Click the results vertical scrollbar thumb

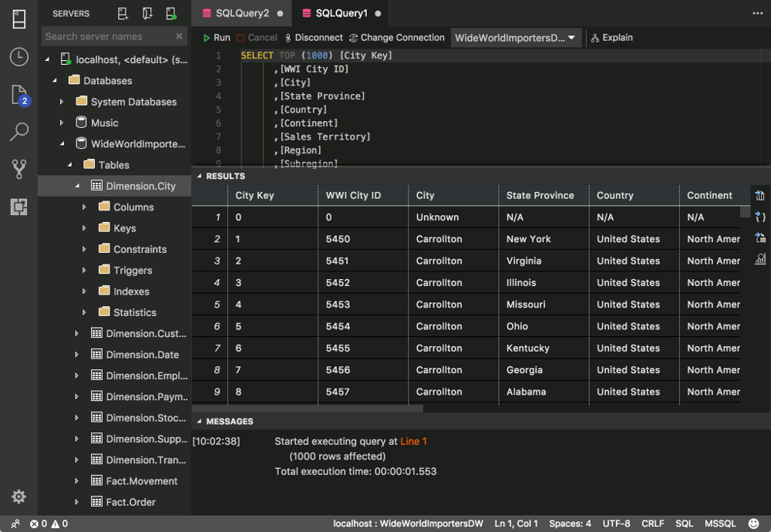[x=746, y=212]
